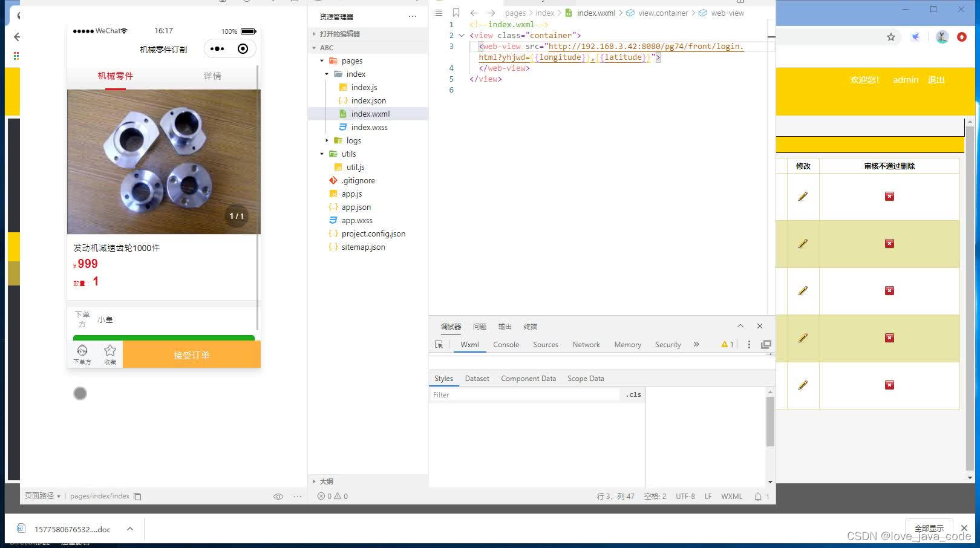Open sitemap.json in the file tree
980x548 pixels.
coord(363,247)
